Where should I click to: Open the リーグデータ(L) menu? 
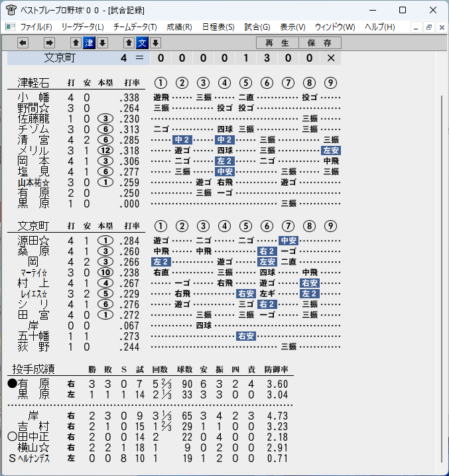pyautogui.click(x=83, y=27)
